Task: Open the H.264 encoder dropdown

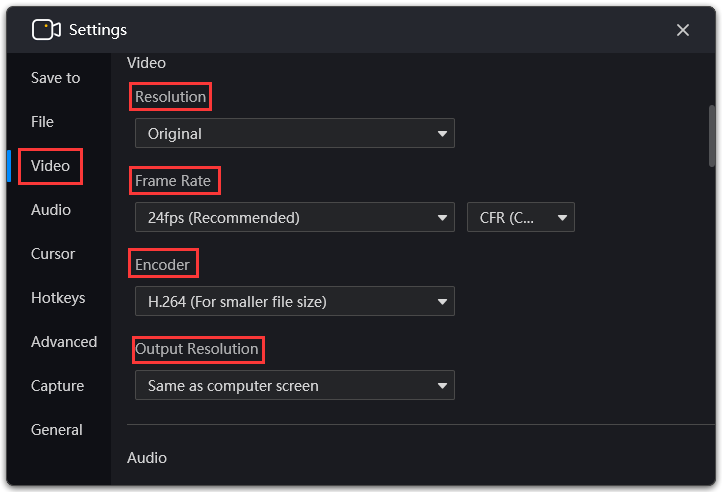Action: [x=295, y=301]
